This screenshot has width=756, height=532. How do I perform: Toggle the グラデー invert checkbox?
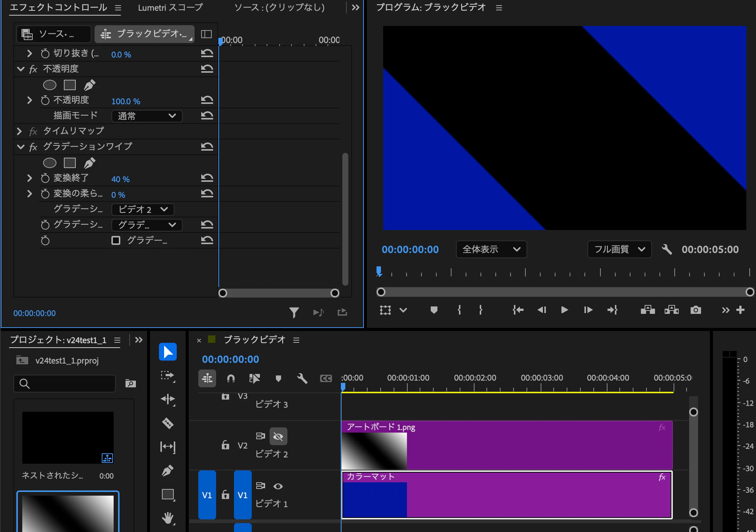(116, 240)
